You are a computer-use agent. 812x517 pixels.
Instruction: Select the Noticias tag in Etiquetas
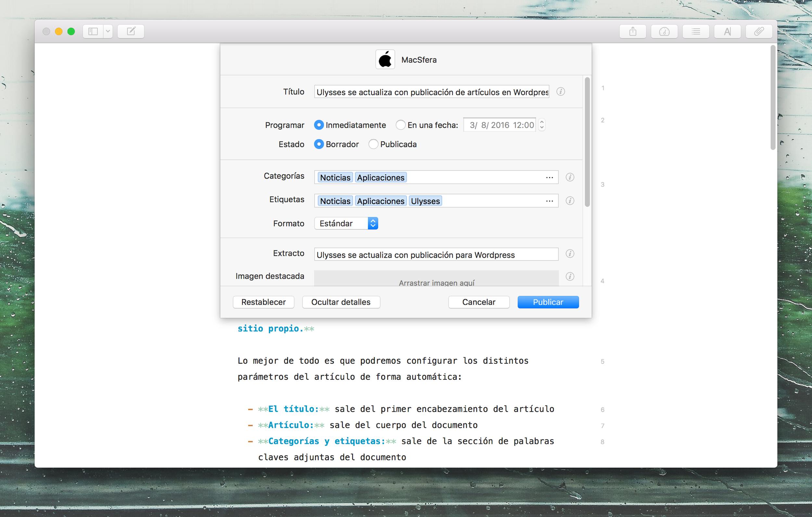point(335,201)
